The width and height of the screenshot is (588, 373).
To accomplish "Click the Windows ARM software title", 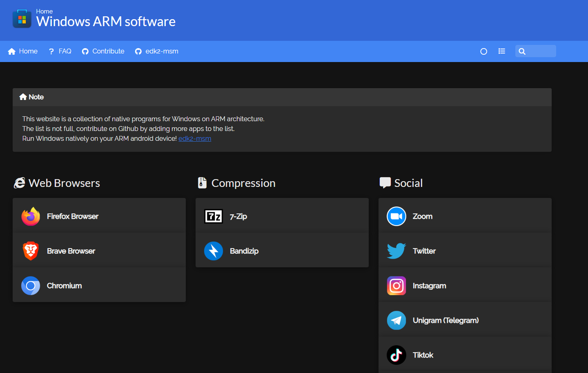I will click(x=106, y=22).
